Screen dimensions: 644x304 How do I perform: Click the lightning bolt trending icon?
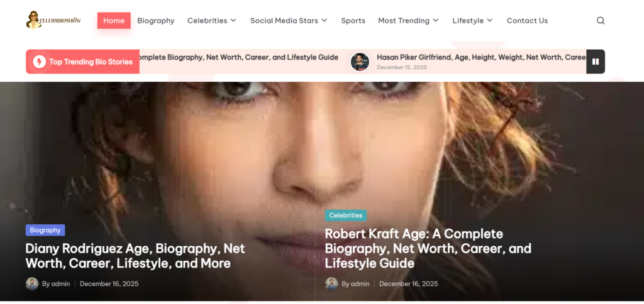[x=39, y=62]
